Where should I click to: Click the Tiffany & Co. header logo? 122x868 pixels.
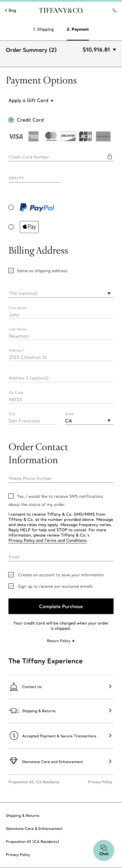tap(61, 10)
